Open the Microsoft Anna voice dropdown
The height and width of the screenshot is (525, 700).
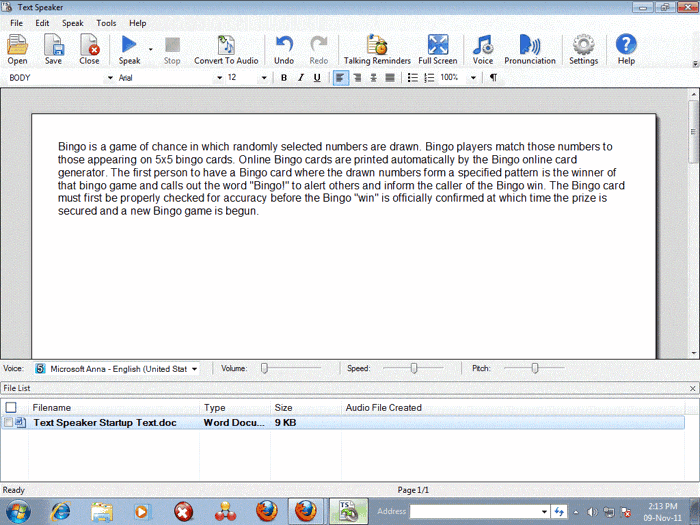[x=194, y=369]
